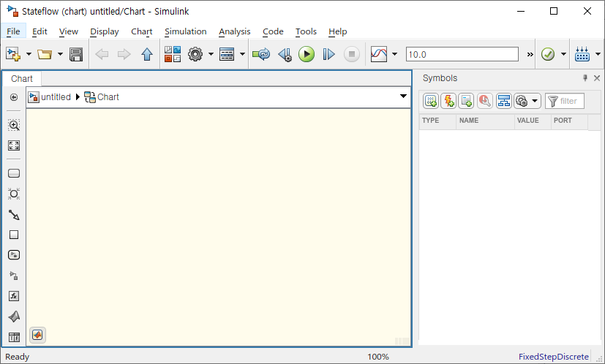Click the Open folder icon

coord(45,54)
